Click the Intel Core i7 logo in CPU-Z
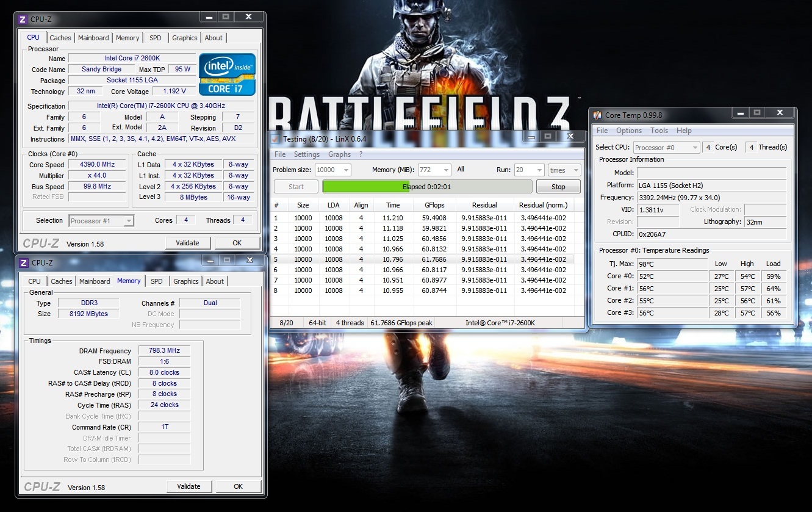 click(226, 74)
